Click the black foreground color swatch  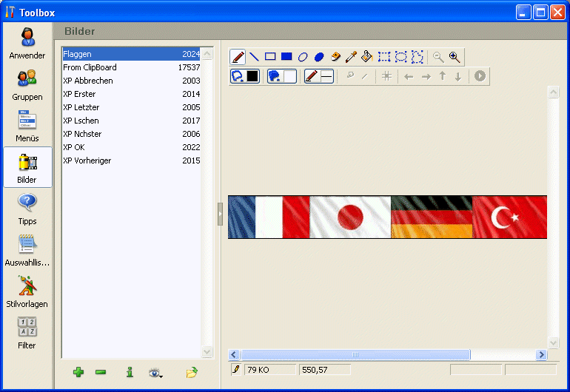tap(252, 75)
